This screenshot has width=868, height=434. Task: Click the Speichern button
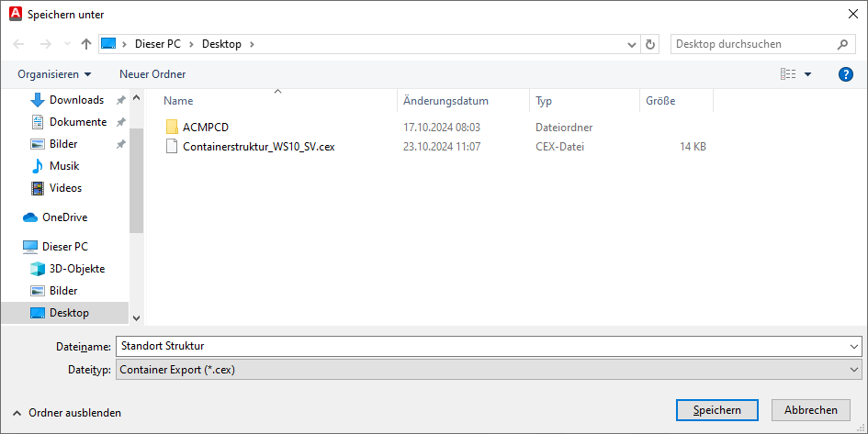pos(716,410)
